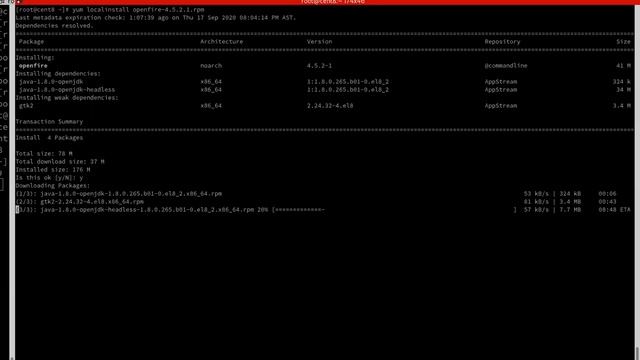Click the 'Dependencies resolved.' line
Viewport: 640px width, 360px height.
click(54, 26)
